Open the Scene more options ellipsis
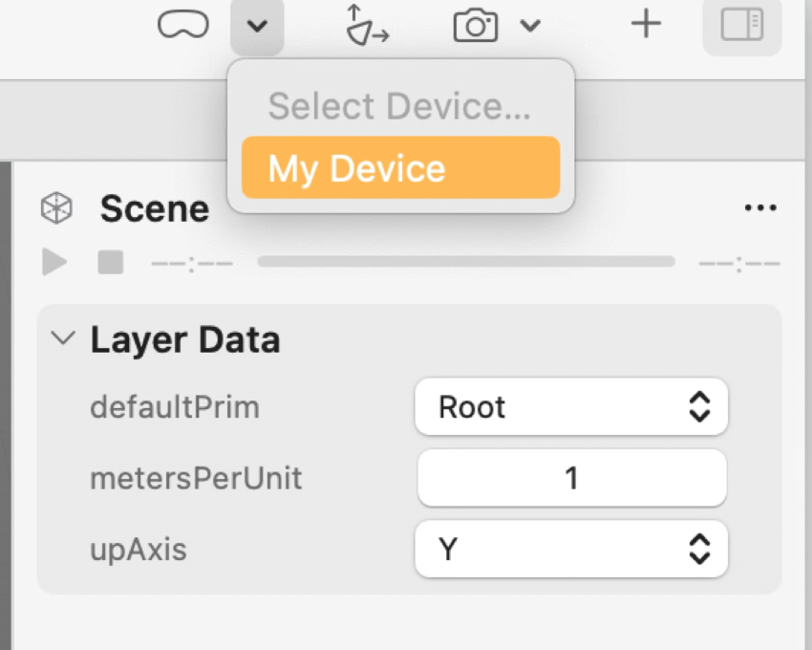Image resolution: width=812 pixels, height=650 pixels. pyautogui.click(x=760, y=208)
